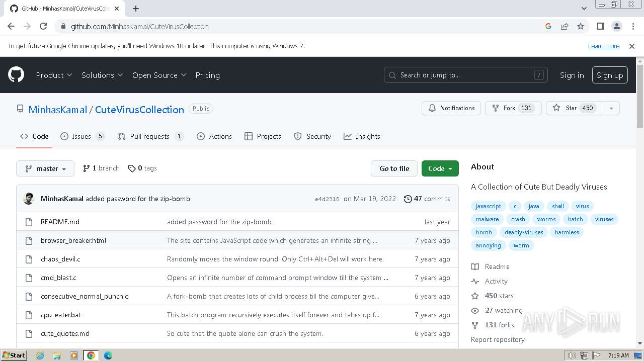644x362 pixels.
Task: Dismiss the Chrome update notice bar
Action: tap(632, 46)
